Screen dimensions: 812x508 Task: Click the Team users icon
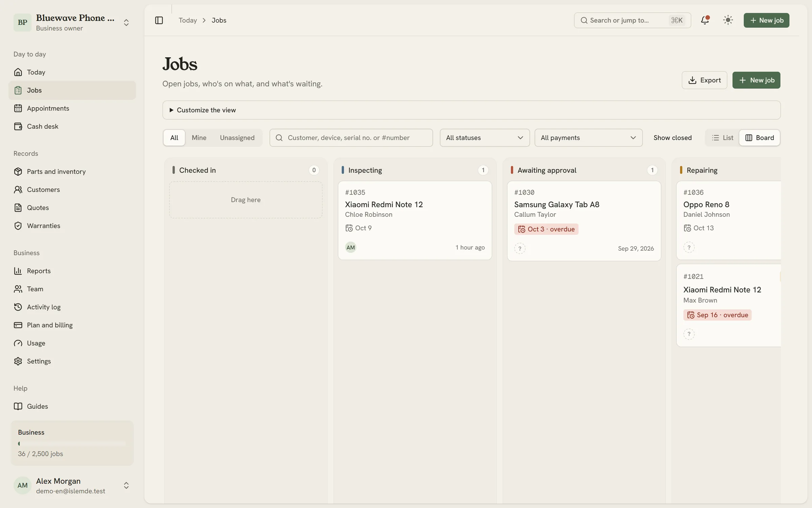click(18, 289)
